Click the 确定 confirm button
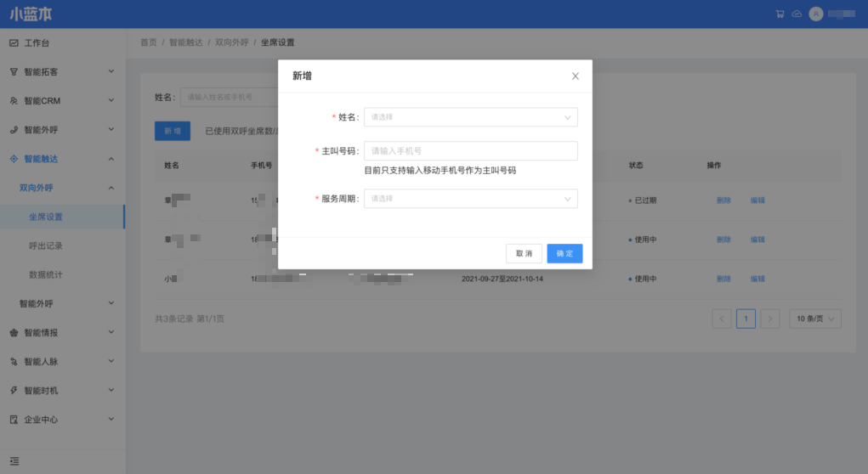868x474 pixels. (564, 253)
